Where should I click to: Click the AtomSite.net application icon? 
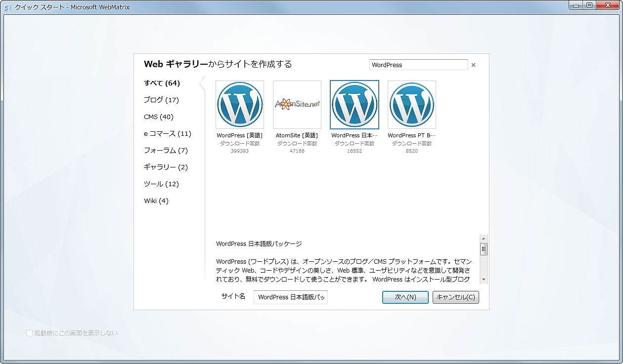pos(297,104)
